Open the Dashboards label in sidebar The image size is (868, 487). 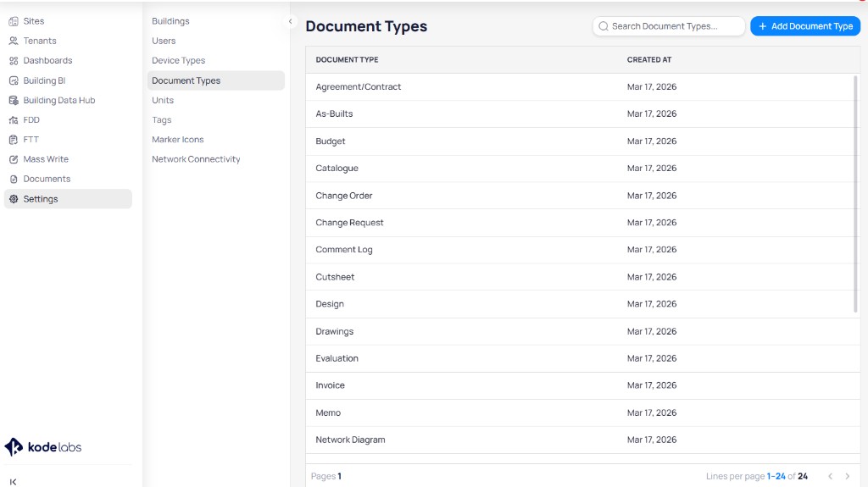click(47, 60)
